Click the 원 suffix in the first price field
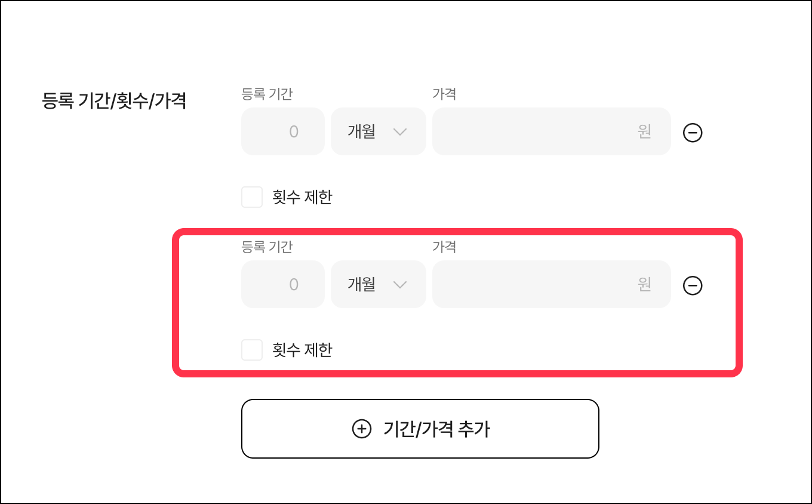This screenshot has height=504, width=812. pos(644,131)
